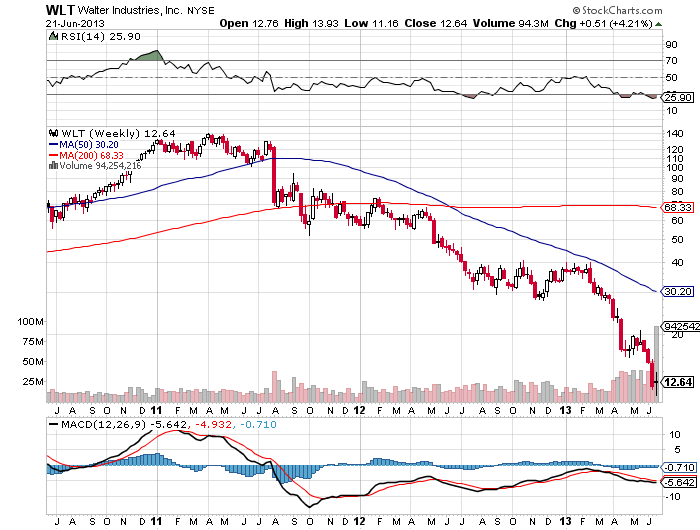Click the -5.642 MACD value tag

click(x=678, y=482)
